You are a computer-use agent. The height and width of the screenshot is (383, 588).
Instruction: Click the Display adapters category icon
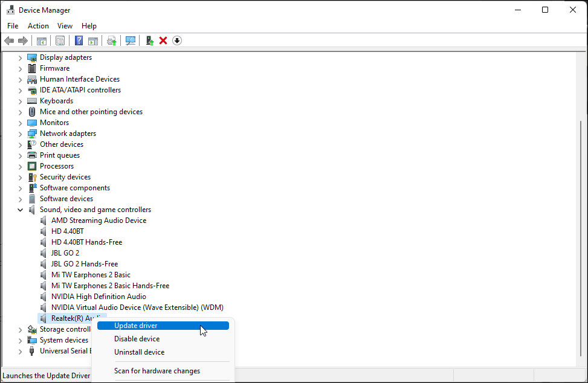pos(32,57)
